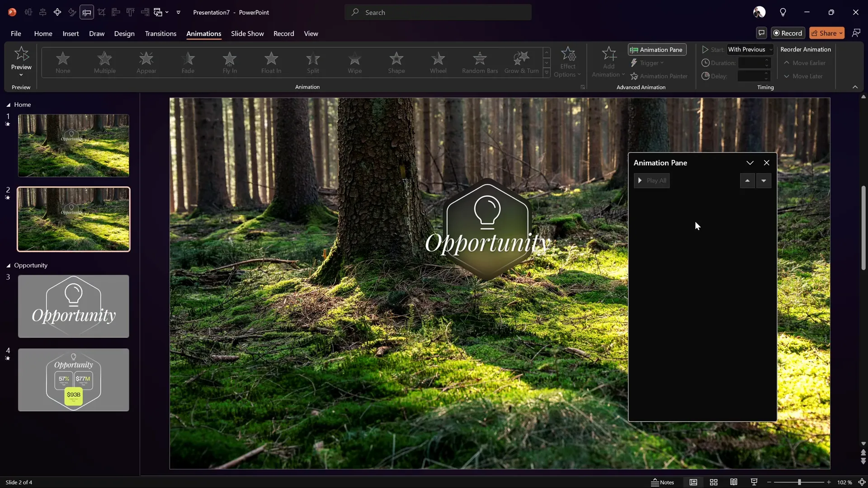Adjust the zoom slider handle

[799, 482]
